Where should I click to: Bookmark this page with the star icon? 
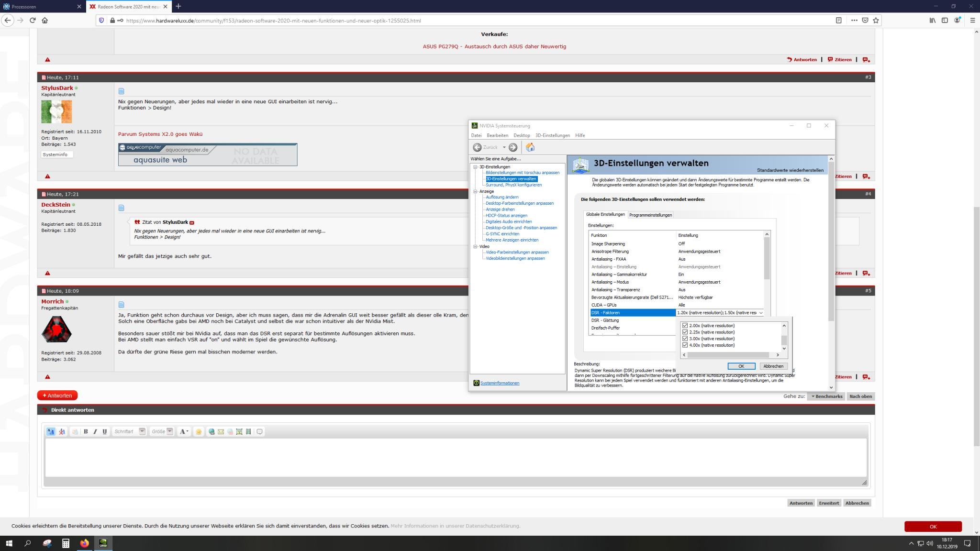click(x=876, y=20)
